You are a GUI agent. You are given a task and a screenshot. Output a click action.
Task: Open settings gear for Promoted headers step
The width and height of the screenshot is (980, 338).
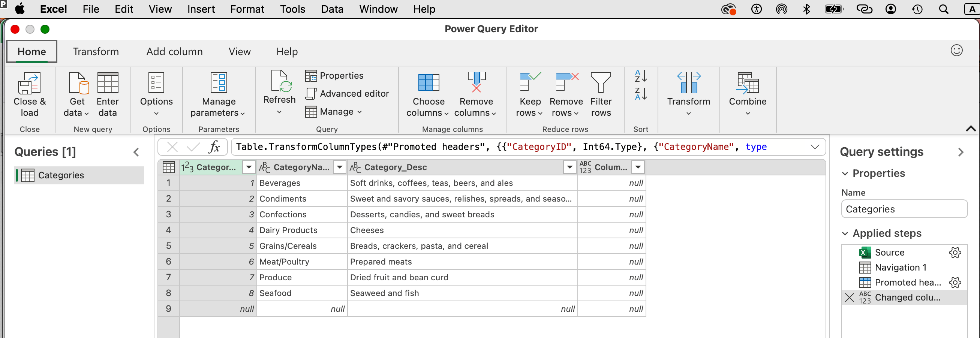(x=955, y=283)
